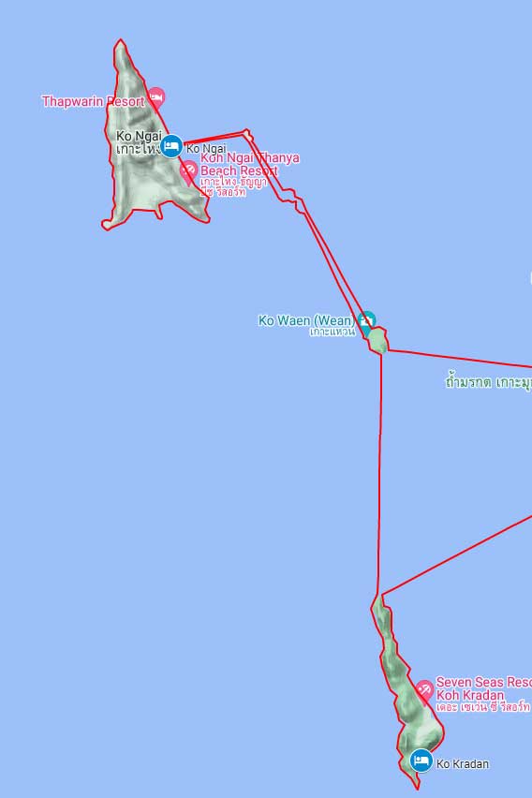Click the Thapwarin Resort pink hotel pin
The width and height of the screenshot is (532, 798).
click(x=156, y=96)
